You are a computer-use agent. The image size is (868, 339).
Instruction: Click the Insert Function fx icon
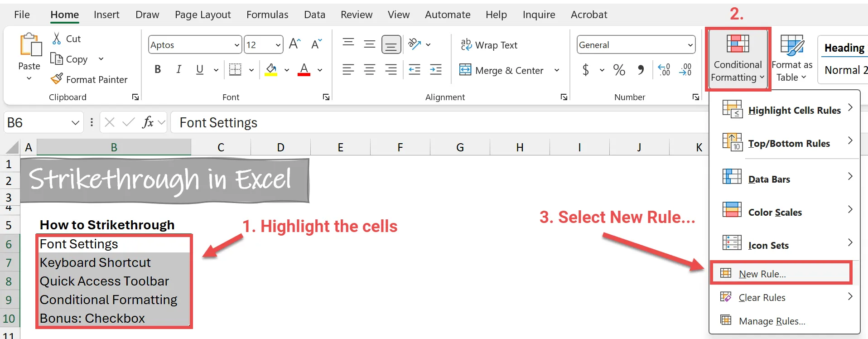coord(148,122)
